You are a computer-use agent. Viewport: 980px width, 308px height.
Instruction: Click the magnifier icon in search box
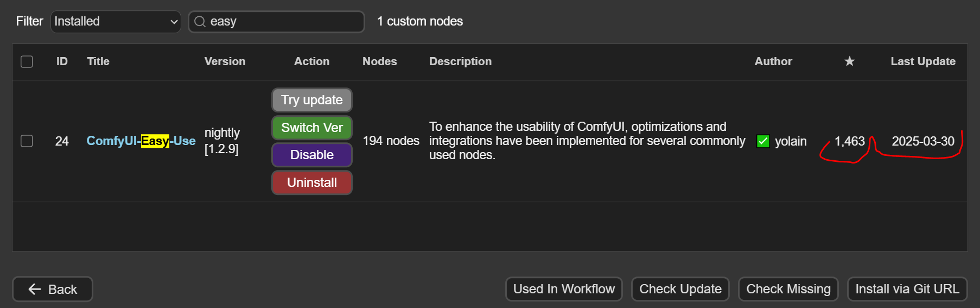(x=200, y=22)
